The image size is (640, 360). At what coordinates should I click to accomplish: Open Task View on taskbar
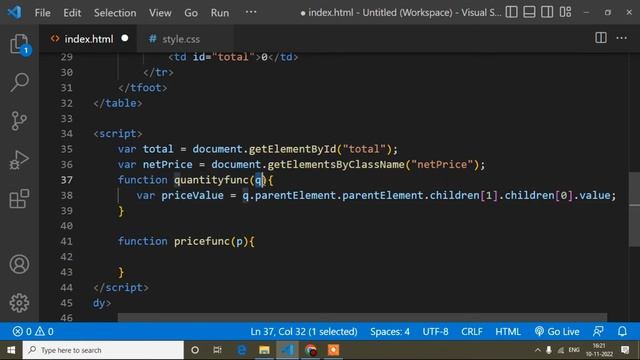pos(217,350)
